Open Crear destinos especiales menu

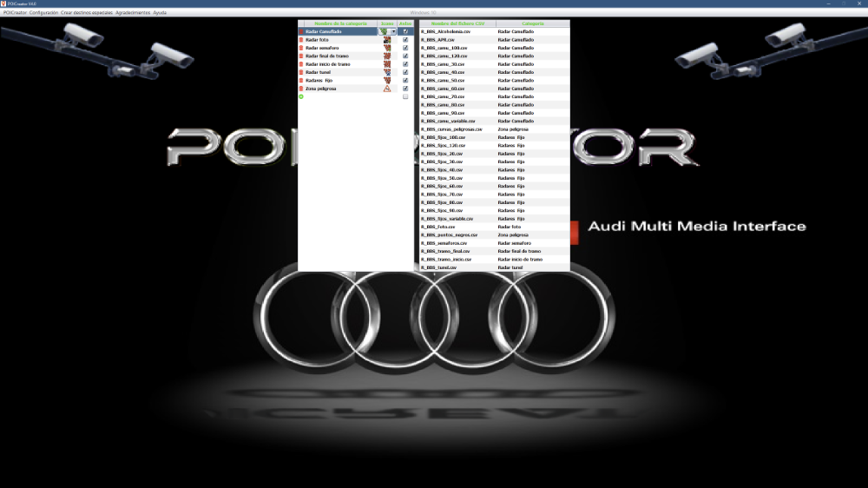coord(87,12)
